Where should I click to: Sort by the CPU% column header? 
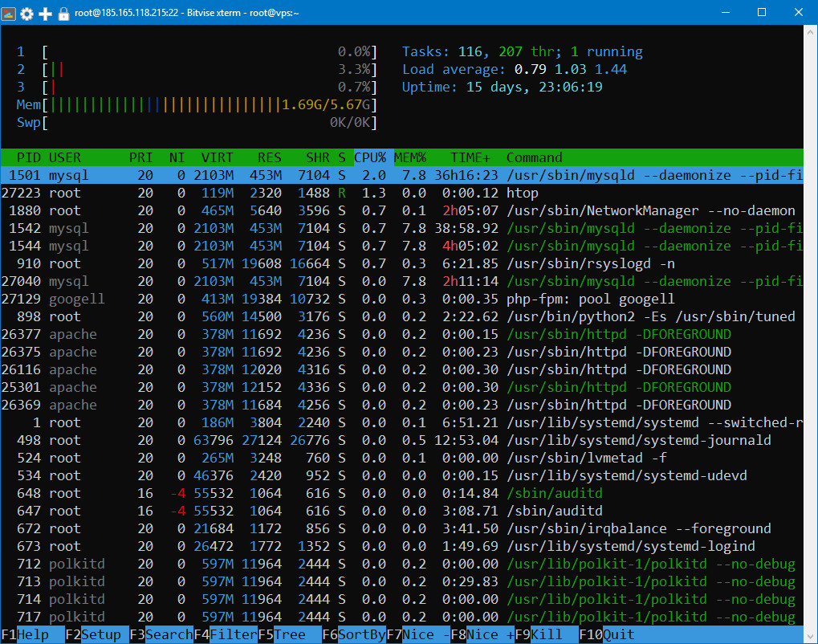pos(370,157)
